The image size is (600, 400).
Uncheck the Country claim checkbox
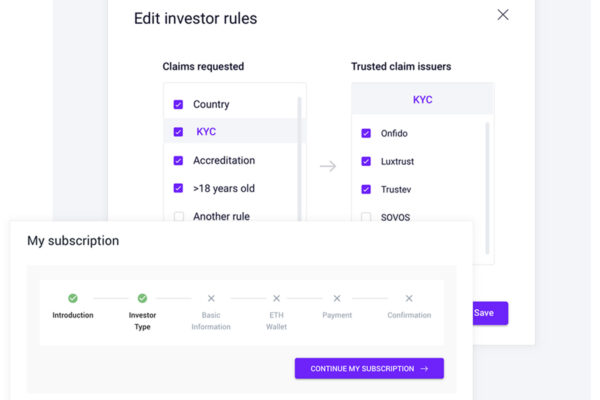click(178, 104)
